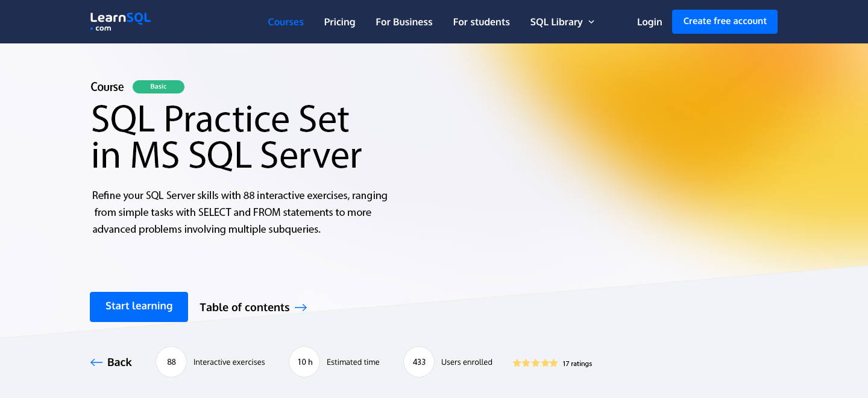Click the course description starting with 'Refine your SQL Server skills'
The width and height of the screenshot is (868, 398).
coord(240,212)
